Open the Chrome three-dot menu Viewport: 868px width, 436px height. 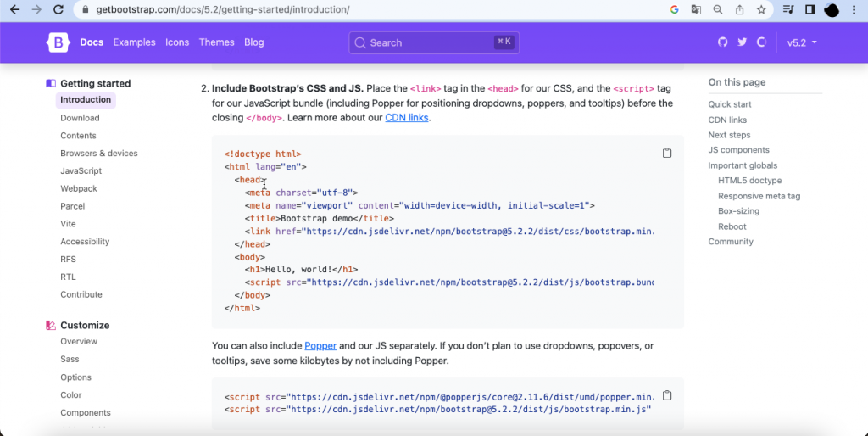click(x=854, y=9)
